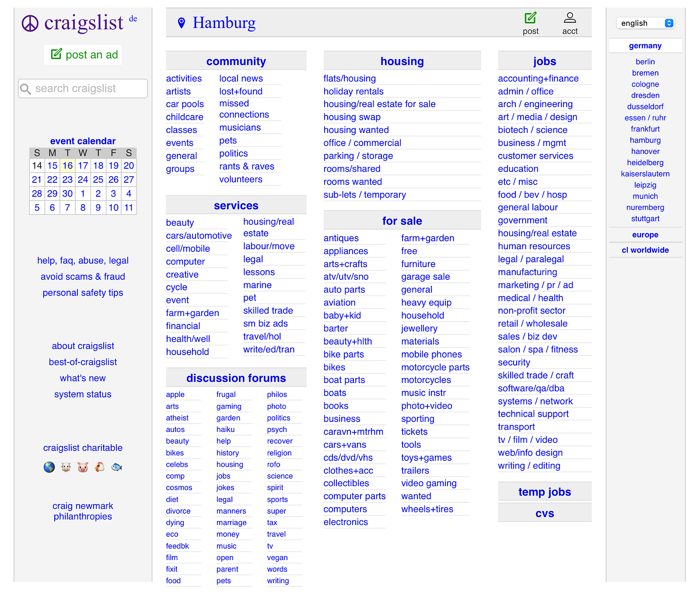This screenshot has height=595, width=700.
Task: Open sm biz ads services link
Action: click(265, 324)
